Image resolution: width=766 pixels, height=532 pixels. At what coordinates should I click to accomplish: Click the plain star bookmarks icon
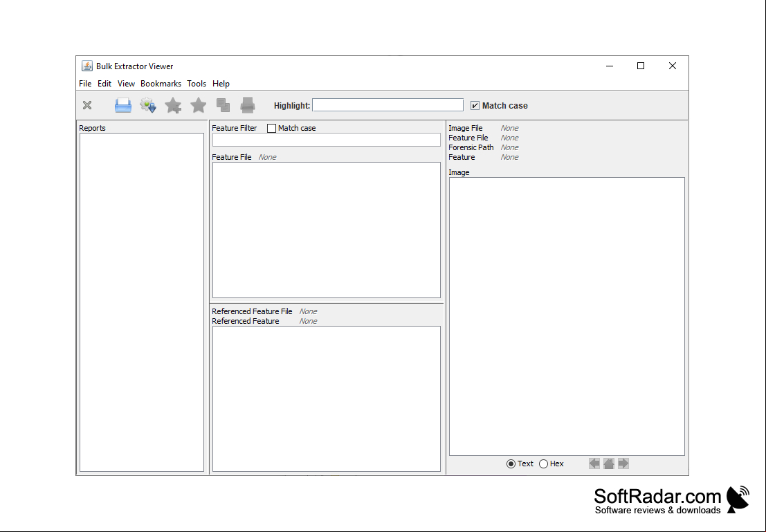pyautogui.click(x=199, y=105)
